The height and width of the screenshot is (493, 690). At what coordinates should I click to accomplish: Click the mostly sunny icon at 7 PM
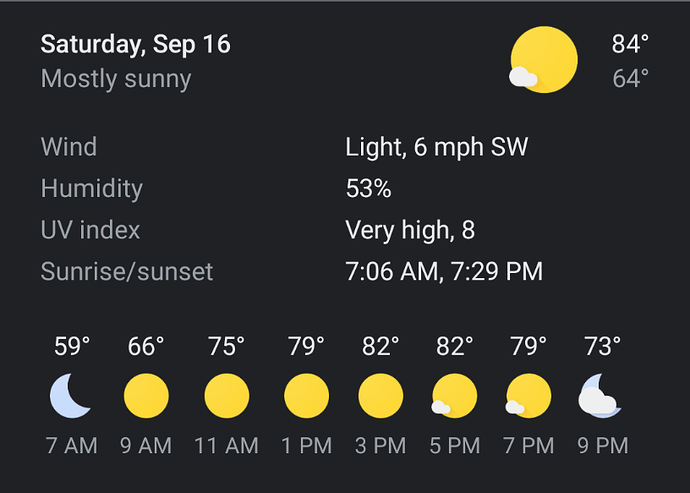[528, 396]
